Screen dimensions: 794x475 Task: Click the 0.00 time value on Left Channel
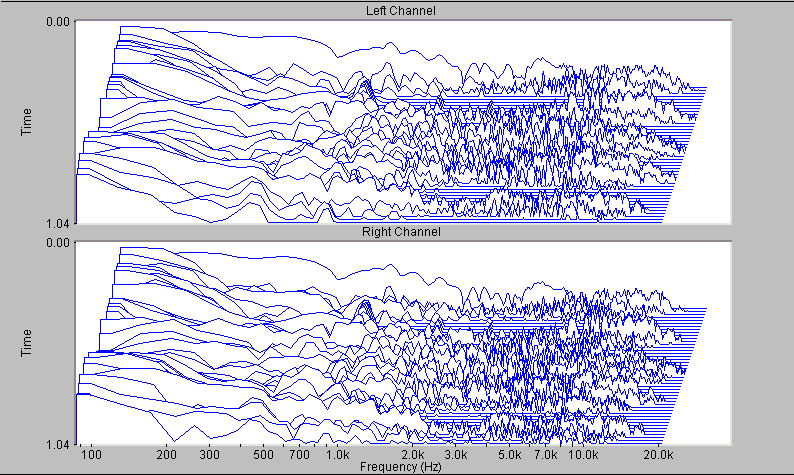tap(59, 21)
